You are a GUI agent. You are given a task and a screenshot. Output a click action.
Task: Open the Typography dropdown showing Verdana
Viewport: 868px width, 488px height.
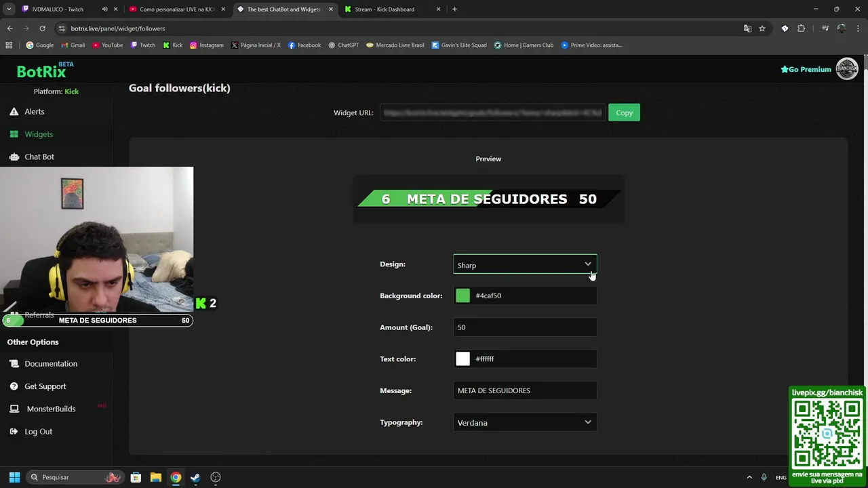(525, 422)
